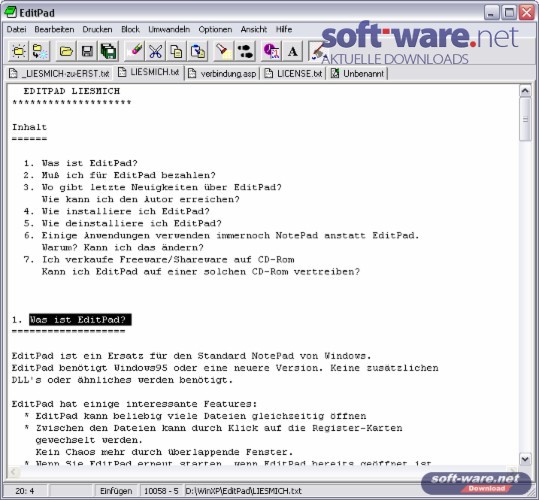Click the brush icon at the toolbar's right end
This screenshot has width=539, height=500.
pyautogui.click(x=317, y=52)
